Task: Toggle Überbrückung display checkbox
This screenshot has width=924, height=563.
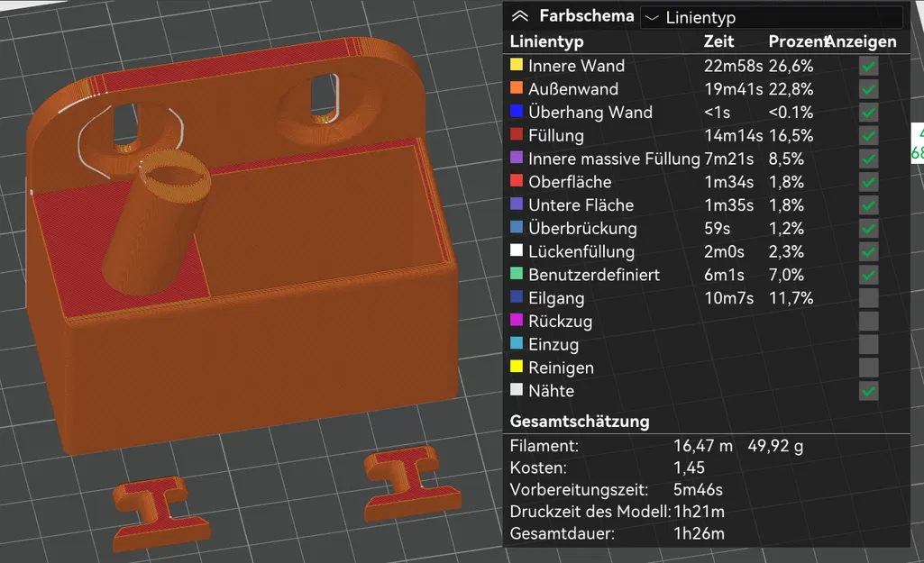Action: tap(868, 229)
